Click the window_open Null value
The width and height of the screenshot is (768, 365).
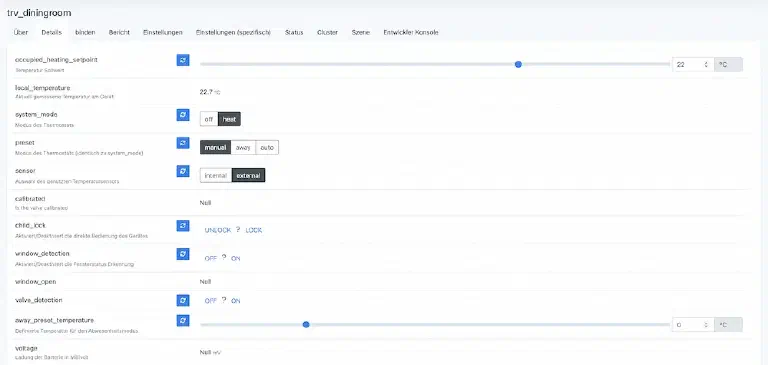(x=205, y=282)
